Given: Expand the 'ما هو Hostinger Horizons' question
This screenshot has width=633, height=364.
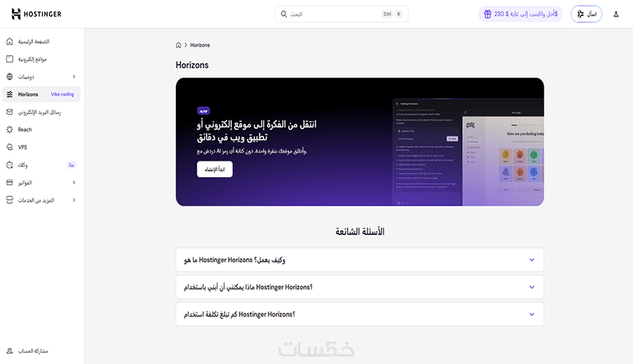Looking at the screenshot, I should pyautogui.click(x=360, y=260).
